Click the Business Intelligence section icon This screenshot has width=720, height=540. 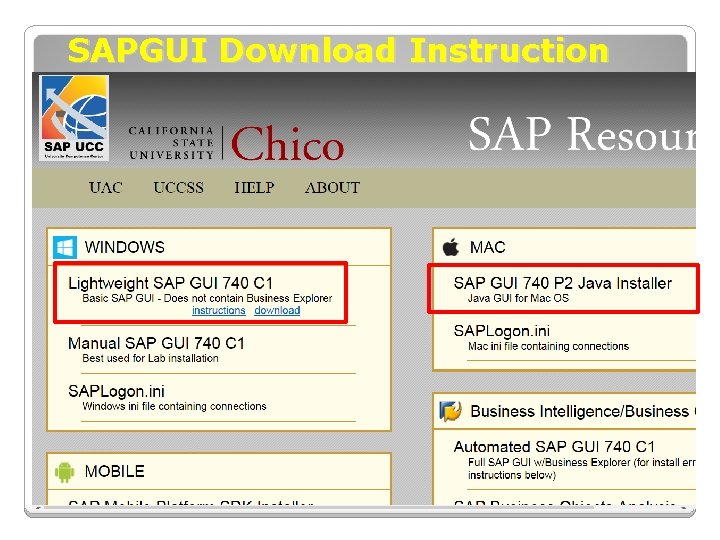[450, 411]
